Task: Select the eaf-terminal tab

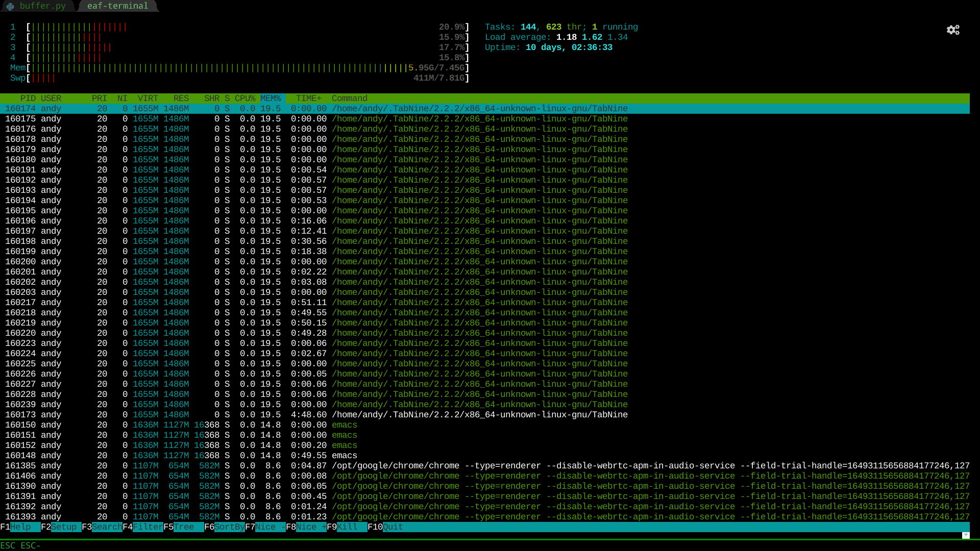Action: 117,6
